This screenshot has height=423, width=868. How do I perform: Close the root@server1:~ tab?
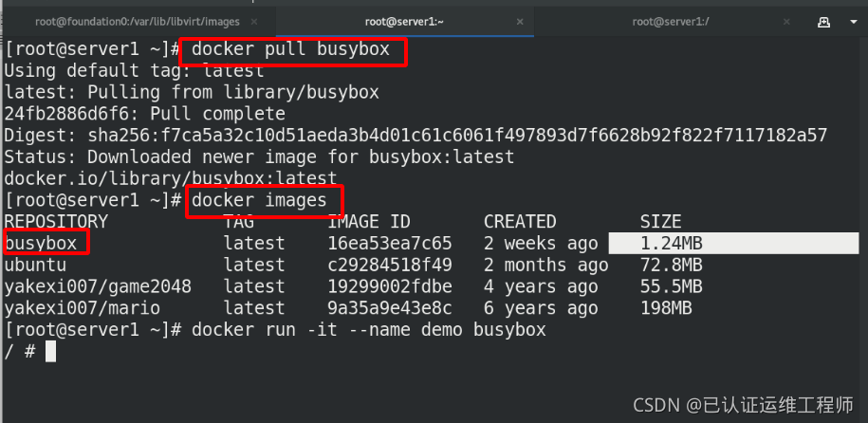tap(520, 22)
